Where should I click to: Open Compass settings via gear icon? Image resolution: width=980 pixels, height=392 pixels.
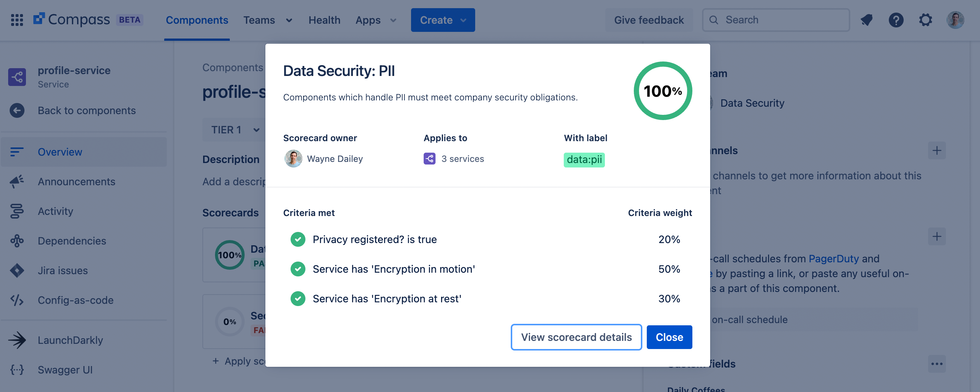926,20
